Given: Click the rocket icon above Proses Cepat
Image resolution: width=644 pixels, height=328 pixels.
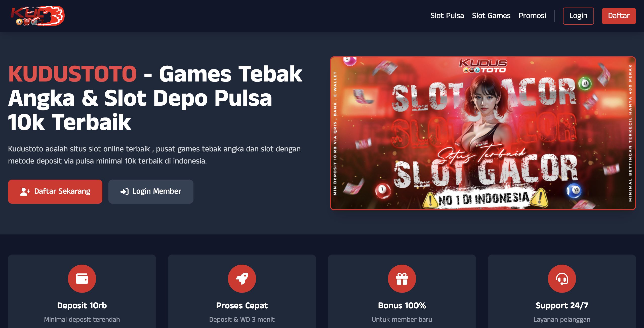Looking at the screenshot, I should 242,279.
